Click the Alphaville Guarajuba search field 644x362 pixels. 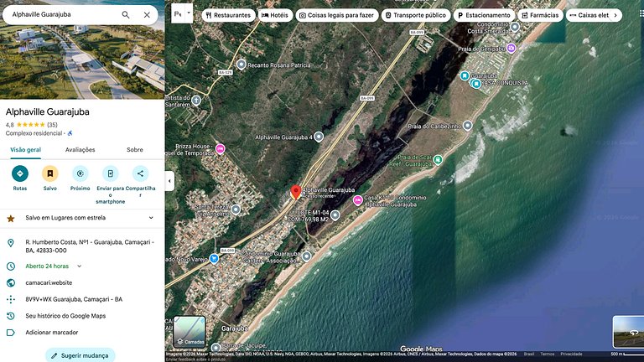pyautogui.click(x=61, y=14)
